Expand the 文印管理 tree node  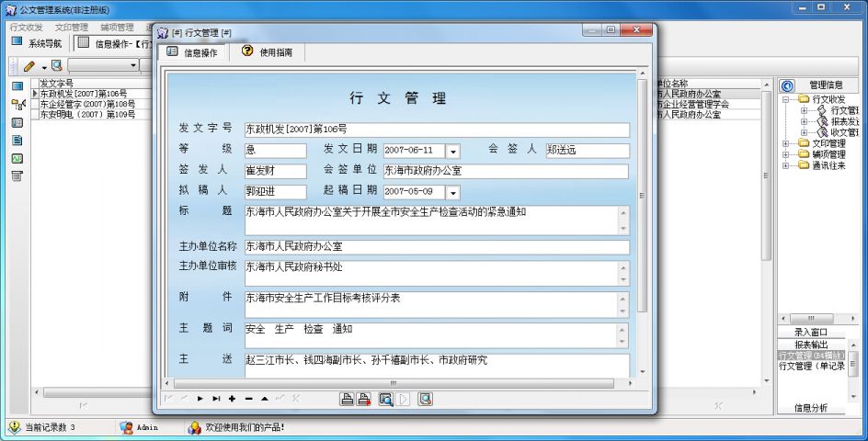(x=785, y=143)
